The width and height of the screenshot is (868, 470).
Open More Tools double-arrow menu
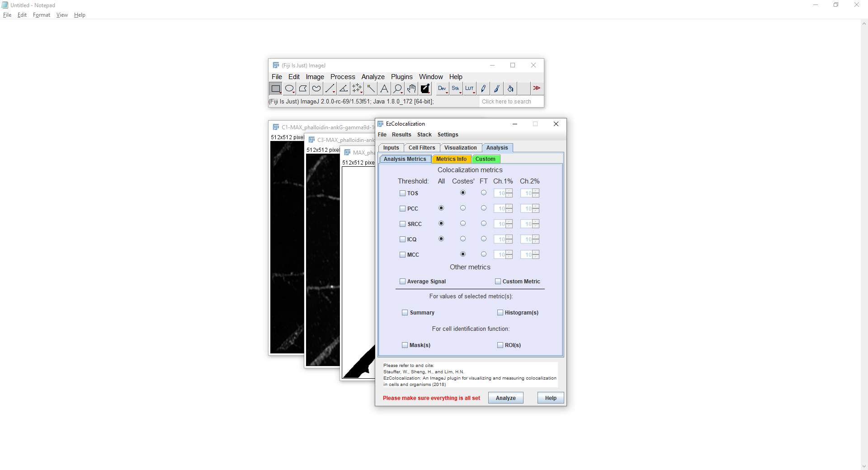click(x=537, y=89)
